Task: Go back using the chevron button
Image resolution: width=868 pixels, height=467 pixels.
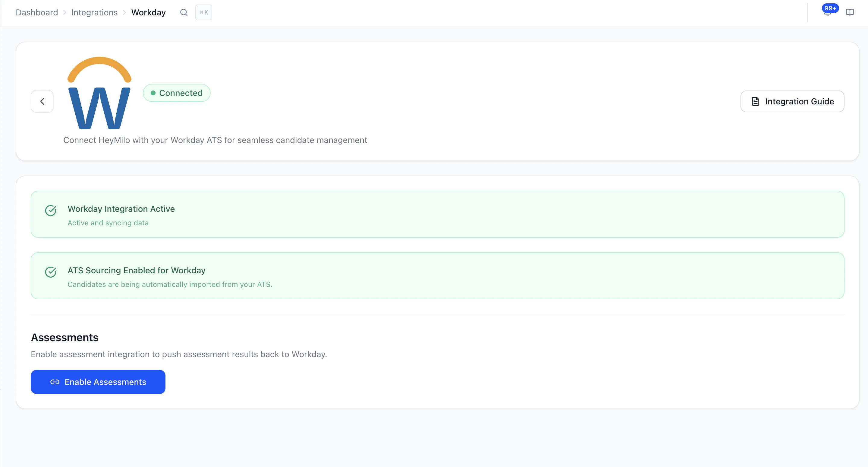Action: [42, 101]
